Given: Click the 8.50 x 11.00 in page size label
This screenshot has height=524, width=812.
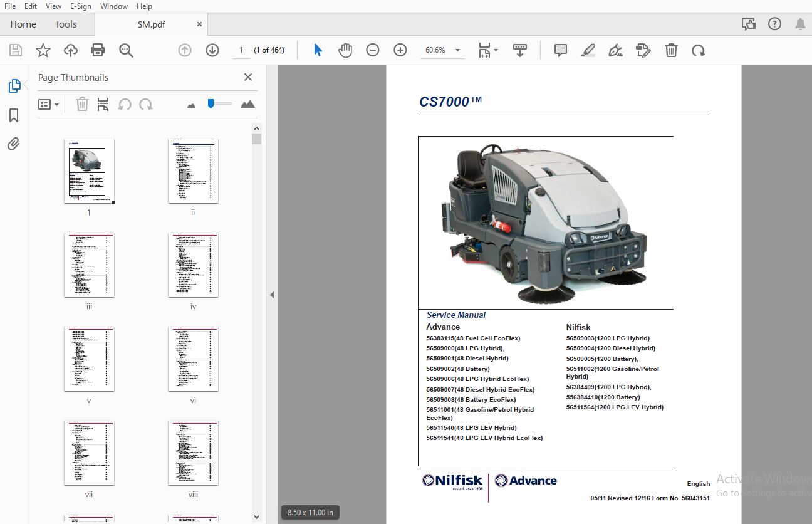Looking at the screenshot, I should click(310, 513).
